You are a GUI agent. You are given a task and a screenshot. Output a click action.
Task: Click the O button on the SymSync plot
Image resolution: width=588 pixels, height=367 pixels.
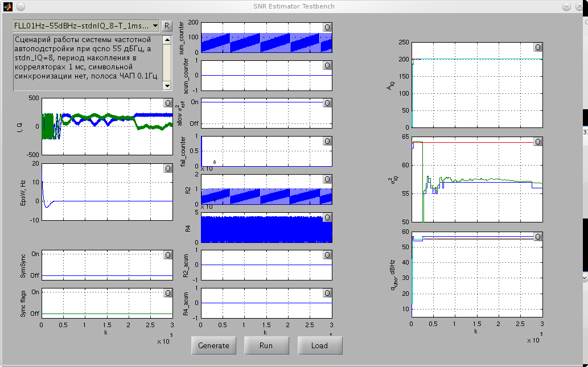tap(168, 255)
